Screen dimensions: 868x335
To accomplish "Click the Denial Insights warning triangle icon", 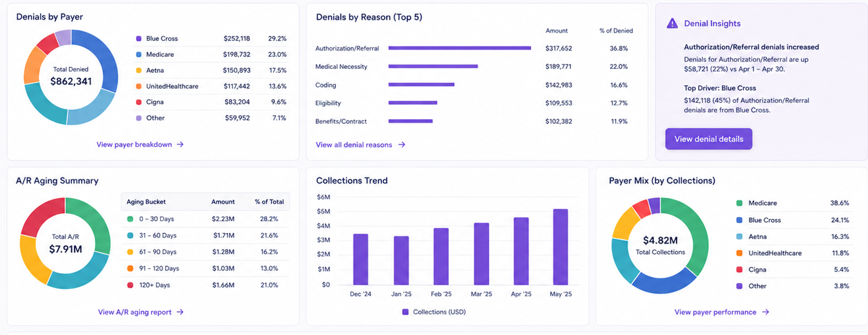I will (x=672, y=23).
